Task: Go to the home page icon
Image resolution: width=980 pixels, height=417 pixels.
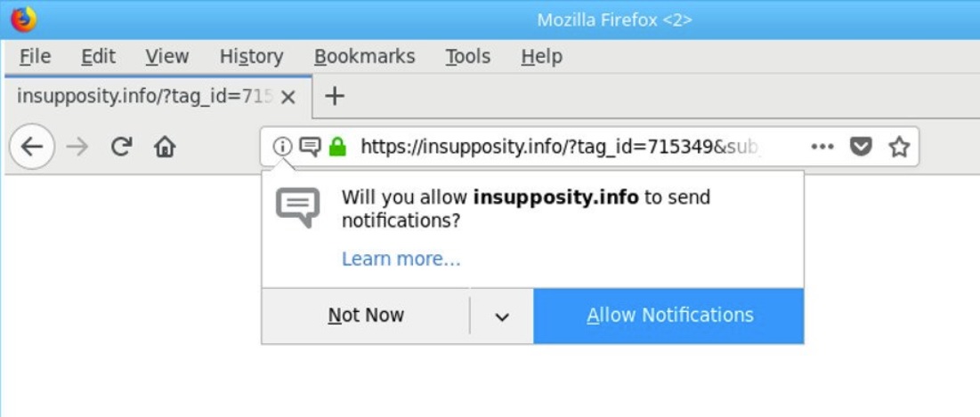Action: [x=165, y=148]
